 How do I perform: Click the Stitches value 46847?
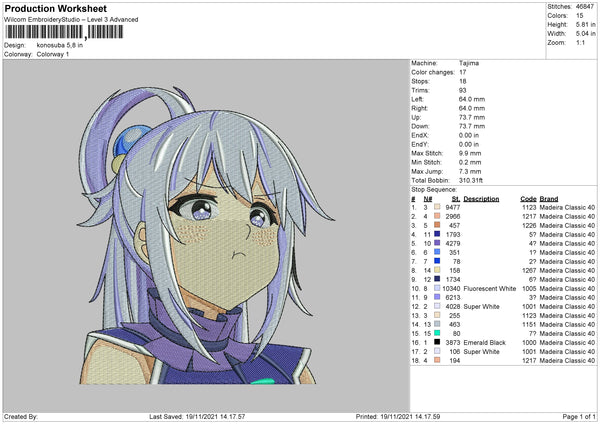(x=585, y=7)
